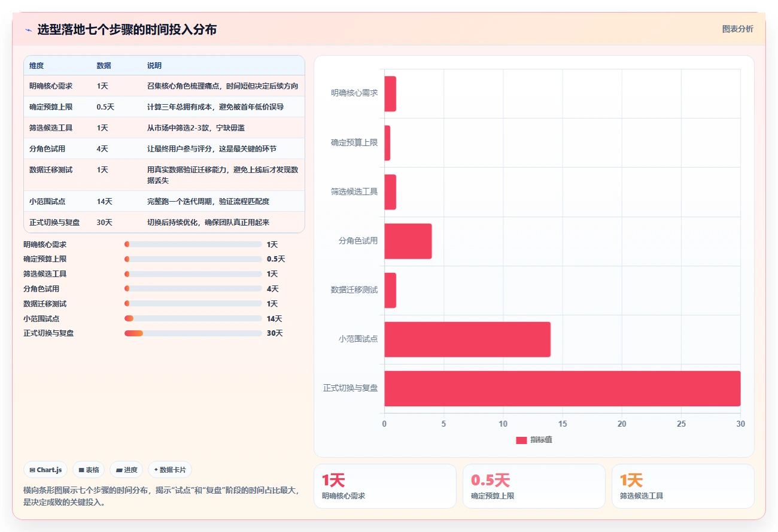Screen dimensions: 778x532
Task: Click the 14天 value in the table
Action: point(104,202)
